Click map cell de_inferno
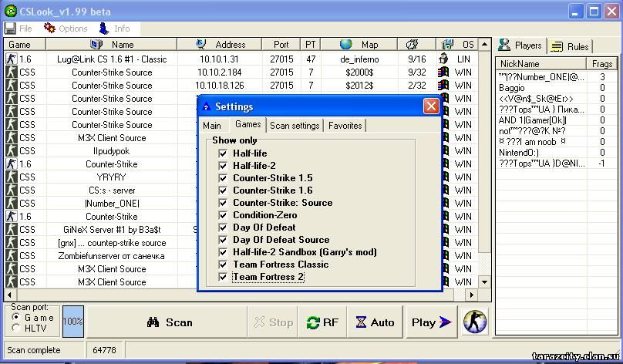The width and height of the screenshot is (623, 364). [x=359, y=59]
